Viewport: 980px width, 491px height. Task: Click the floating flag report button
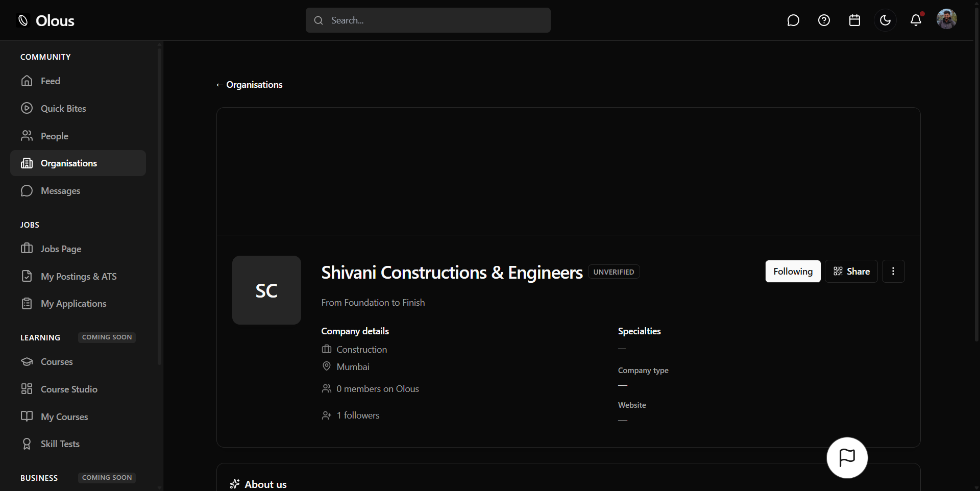coord(847,458)
